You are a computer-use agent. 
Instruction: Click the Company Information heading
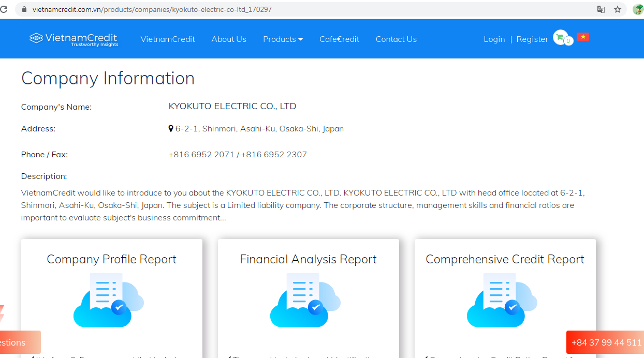[x=108, y=78]
